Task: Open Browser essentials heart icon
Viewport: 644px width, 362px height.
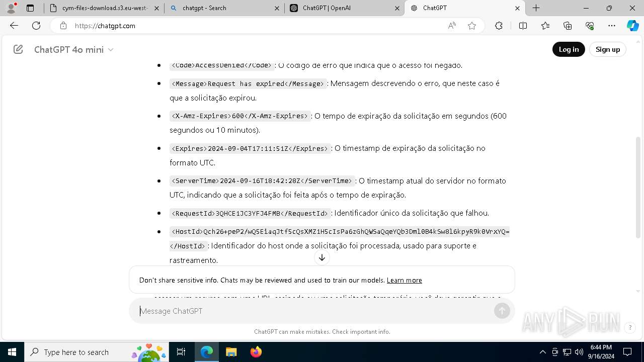Action: [590, 26]
